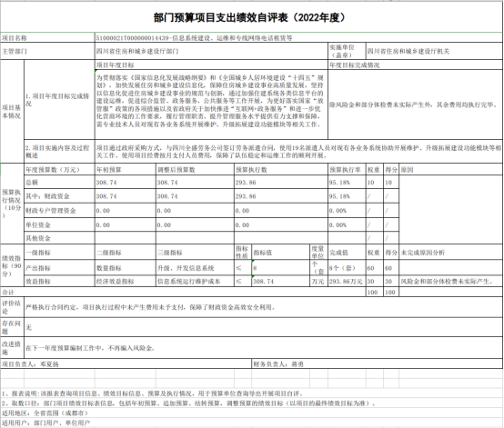Select the 年初预算 column header
The width and height of the screenshot is (504, 428).
126,170
